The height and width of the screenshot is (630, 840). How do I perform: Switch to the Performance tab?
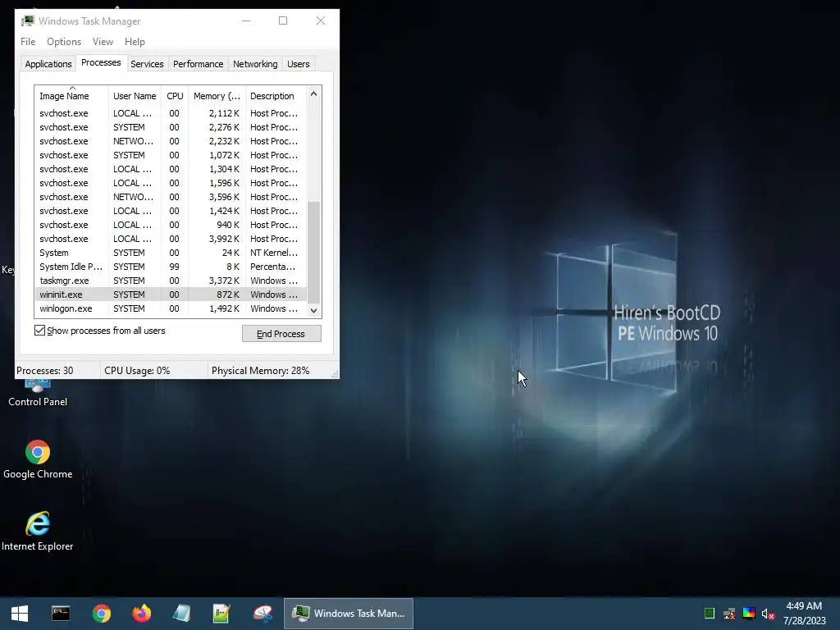coord(198,64)
